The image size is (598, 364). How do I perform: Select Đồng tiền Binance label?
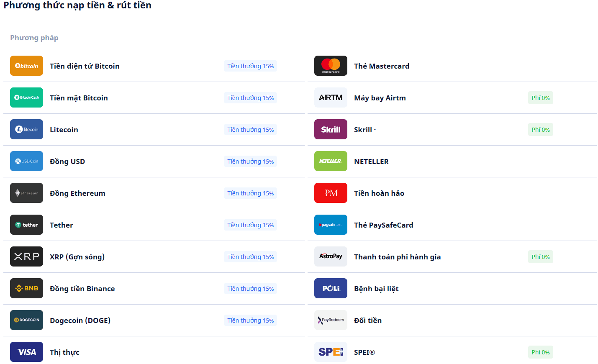click(x=82, y=289)
